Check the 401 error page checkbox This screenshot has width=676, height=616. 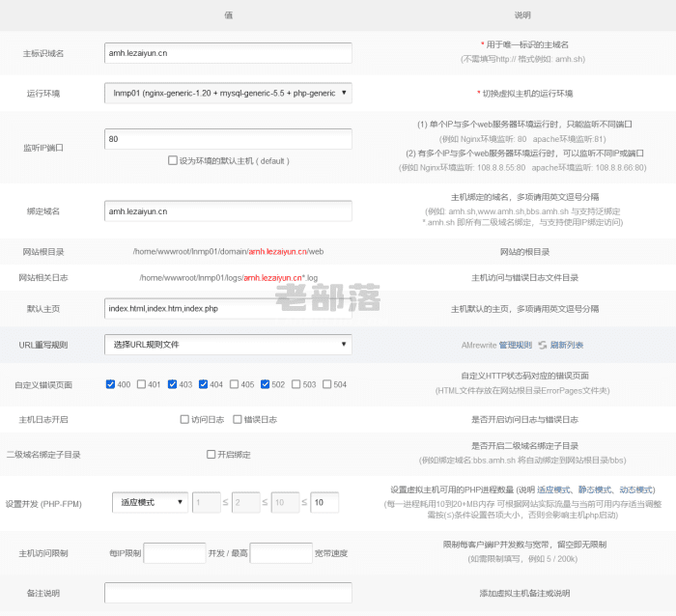click(141, 384)
